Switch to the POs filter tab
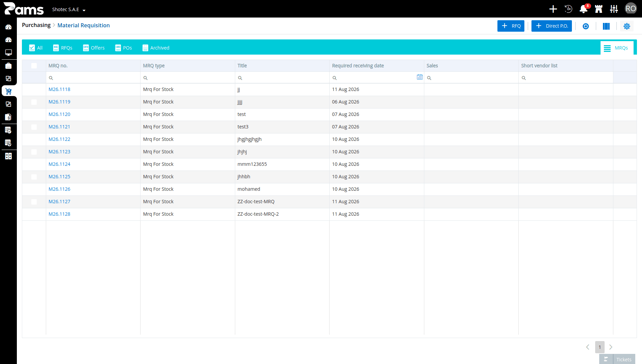Screen dimensions: 642x364 123,48
